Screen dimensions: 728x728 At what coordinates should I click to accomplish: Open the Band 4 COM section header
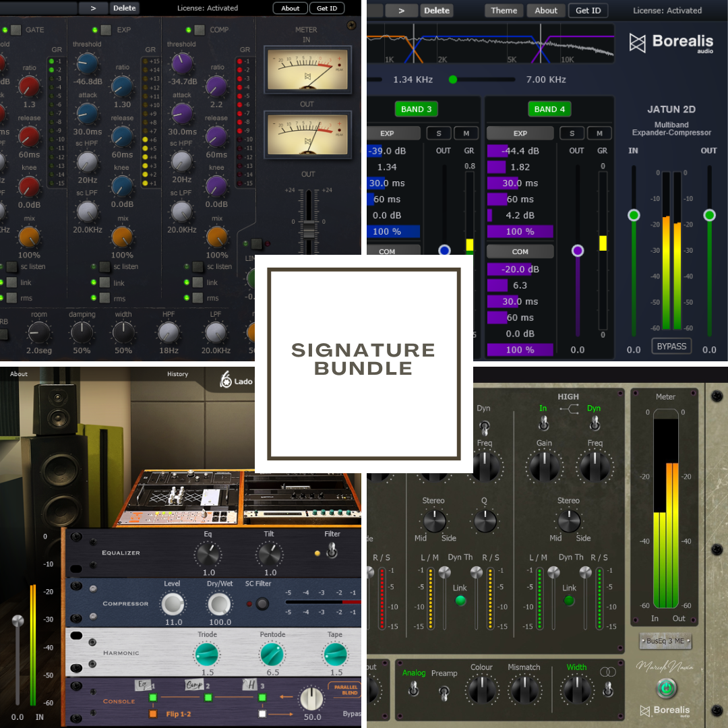pyautogui.click(x=520, y=251)
